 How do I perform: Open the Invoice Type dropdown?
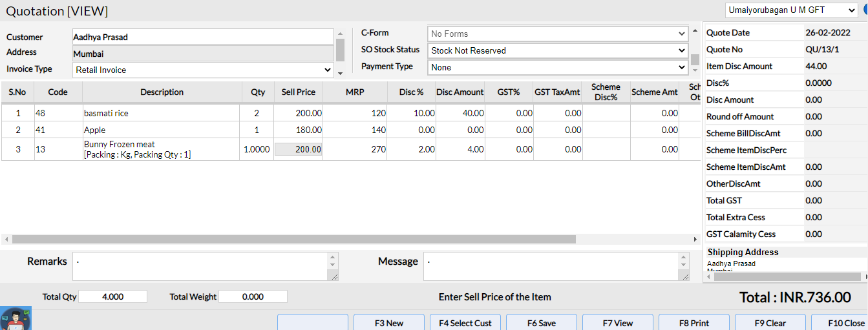click(203, 70)
